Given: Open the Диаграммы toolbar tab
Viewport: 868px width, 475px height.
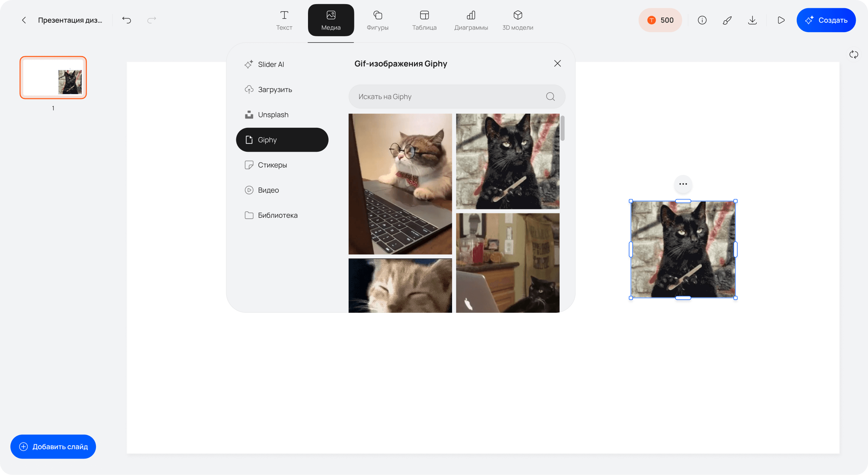Looking at the screenshot, I should click(x=471, y=20).
